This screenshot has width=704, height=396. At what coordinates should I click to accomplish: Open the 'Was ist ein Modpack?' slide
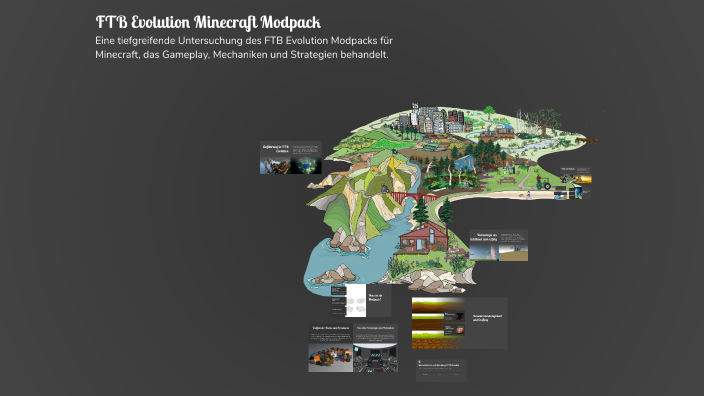(x=361, y=300)
